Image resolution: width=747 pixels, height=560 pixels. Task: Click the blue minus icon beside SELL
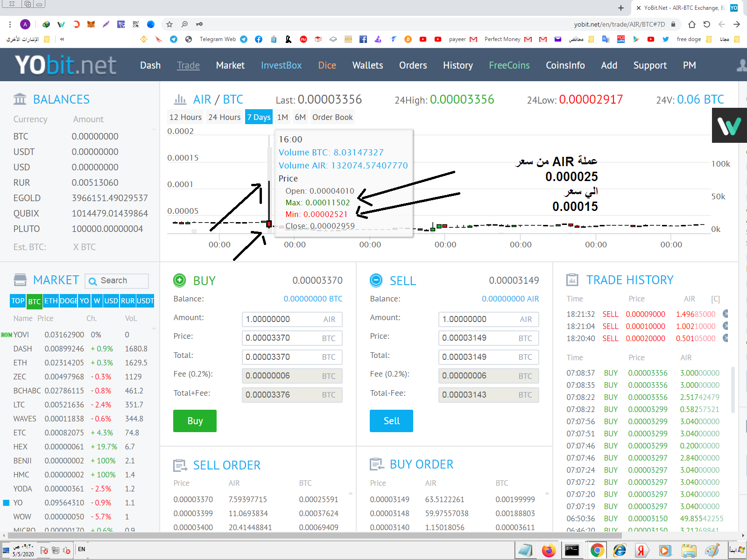tap(376, 280)
